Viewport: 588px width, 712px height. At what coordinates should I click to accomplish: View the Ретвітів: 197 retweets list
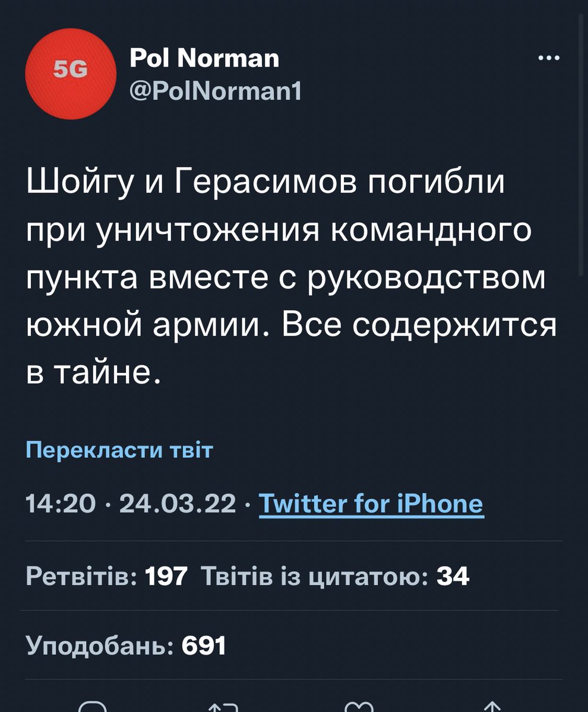[x=107, y=575]
